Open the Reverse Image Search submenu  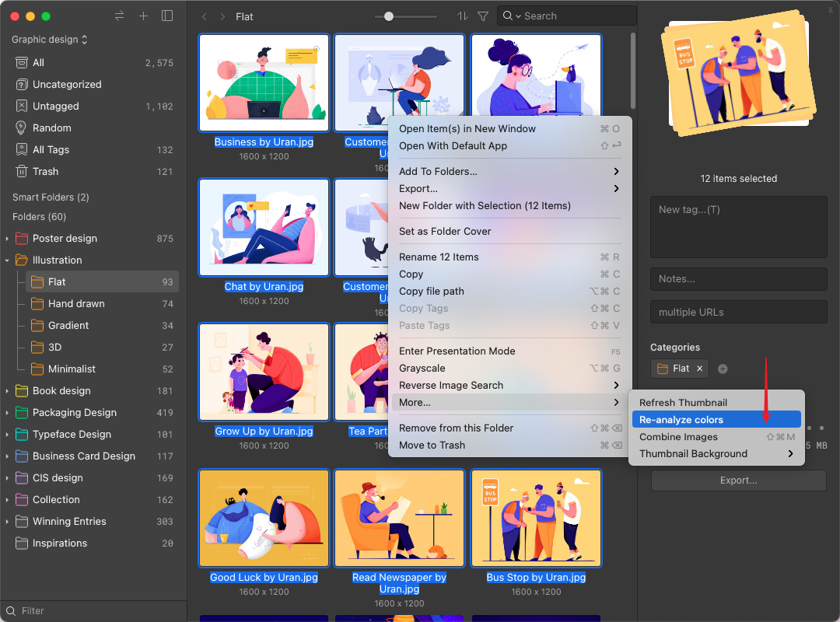click(509, 386)
